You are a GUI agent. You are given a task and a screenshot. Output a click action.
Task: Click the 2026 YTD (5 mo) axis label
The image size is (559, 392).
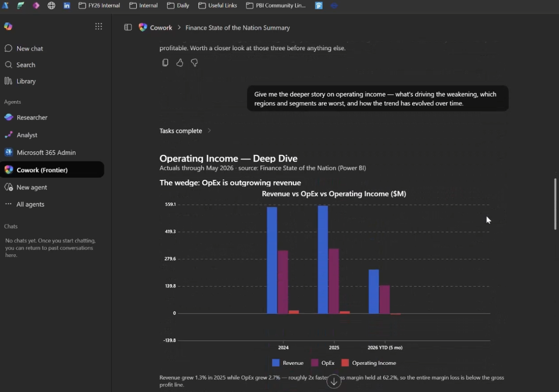coord(385,348)
